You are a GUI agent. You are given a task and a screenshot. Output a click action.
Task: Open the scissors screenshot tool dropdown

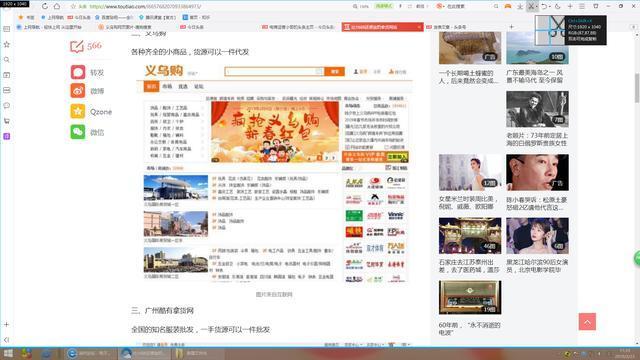pos(536,7)
